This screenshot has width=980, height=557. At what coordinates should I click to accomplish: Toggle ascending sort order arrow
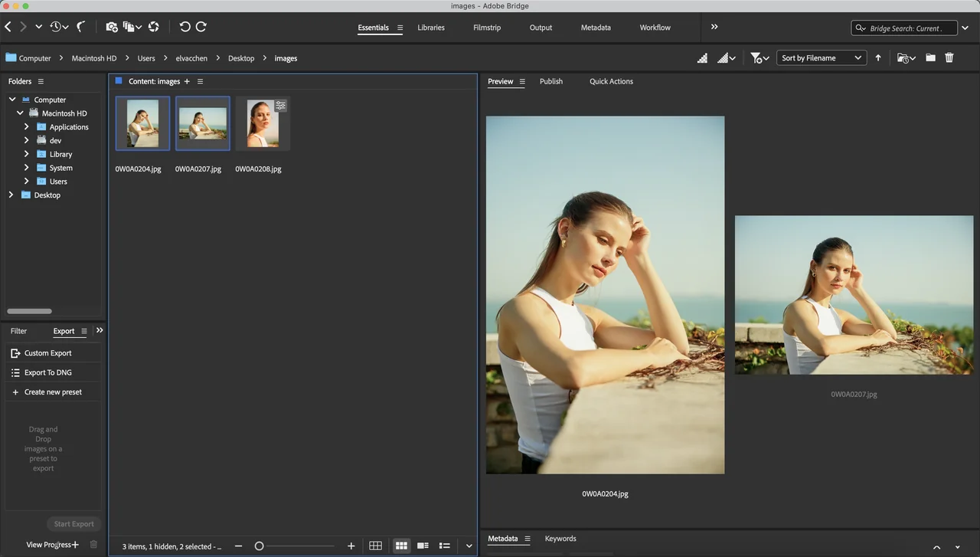pyautogui.click(x=878, y=57)
